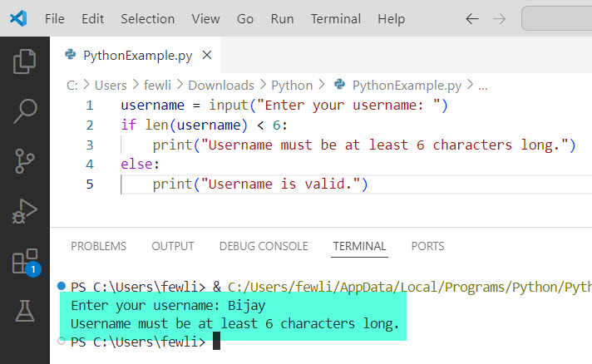Image resolution: width=592 pixels, height=364 pixels.
Task: Click the fewli breadcrumb segment
Action: coord(157,86)
